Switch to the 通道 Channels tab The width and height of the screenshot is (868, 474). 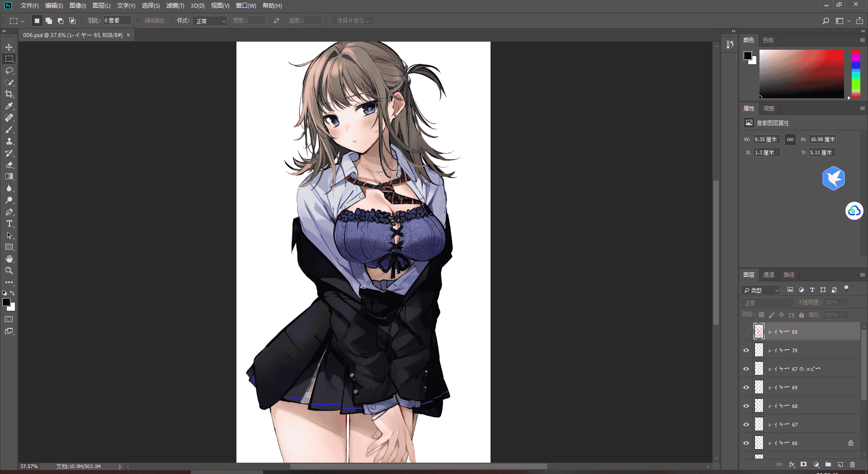pos(769,275)
